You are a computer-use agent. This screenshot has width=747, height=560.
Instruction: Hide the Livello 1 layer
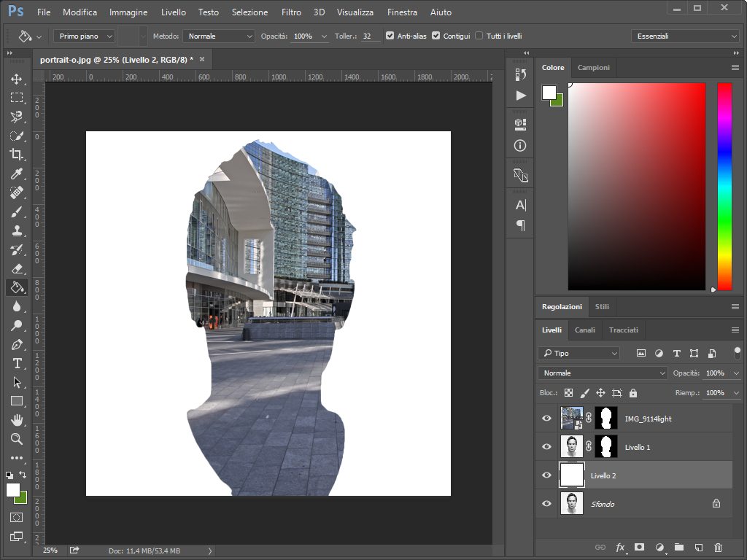point(546,447)
